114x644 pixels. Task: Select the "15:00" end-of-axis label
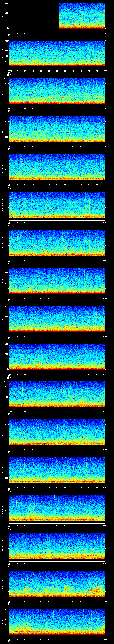point(105,412)
